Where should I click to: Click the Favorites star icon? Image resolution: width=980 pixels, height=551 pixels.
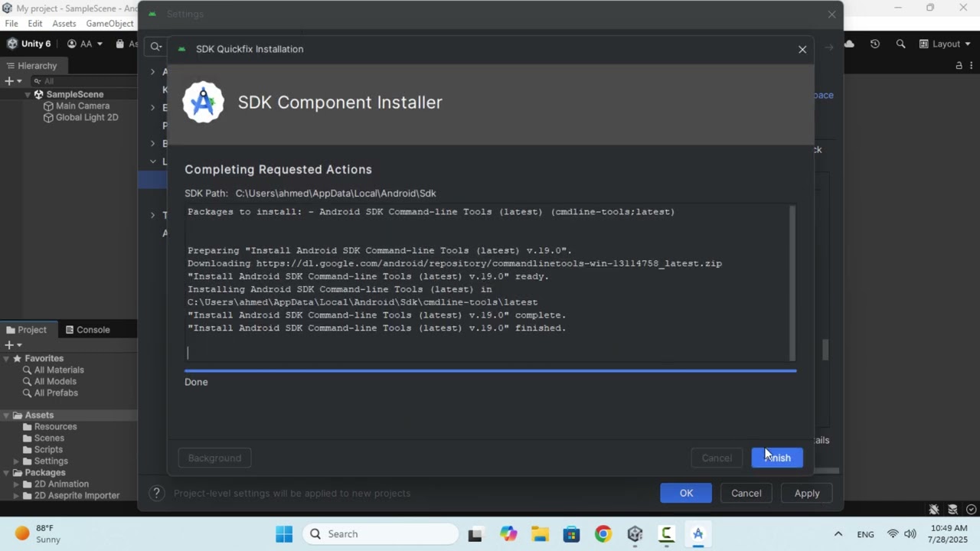point(17,358)
